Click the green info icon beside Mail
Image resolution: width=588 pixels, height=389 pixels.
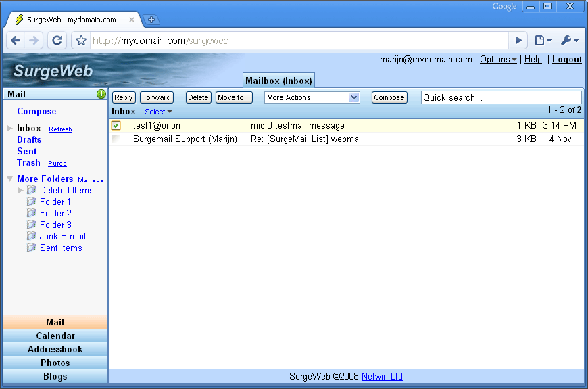[101, 94]
